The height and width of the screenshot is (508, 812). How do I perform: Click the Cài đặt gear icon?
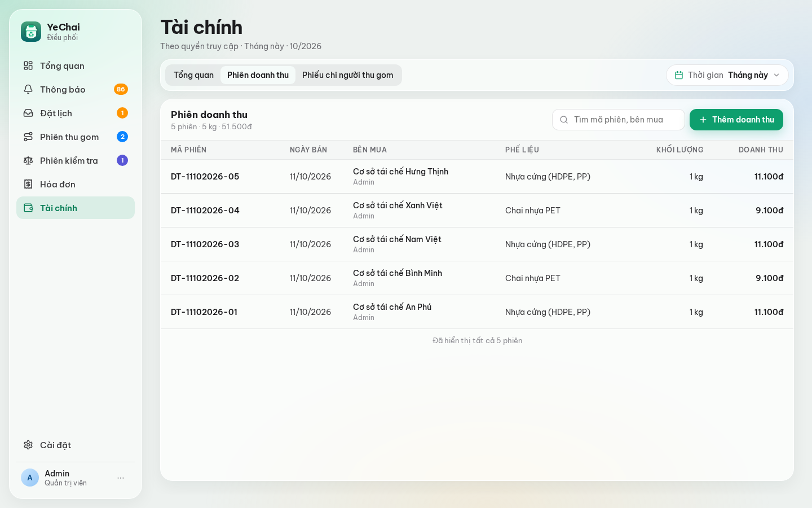coord(28,445)
